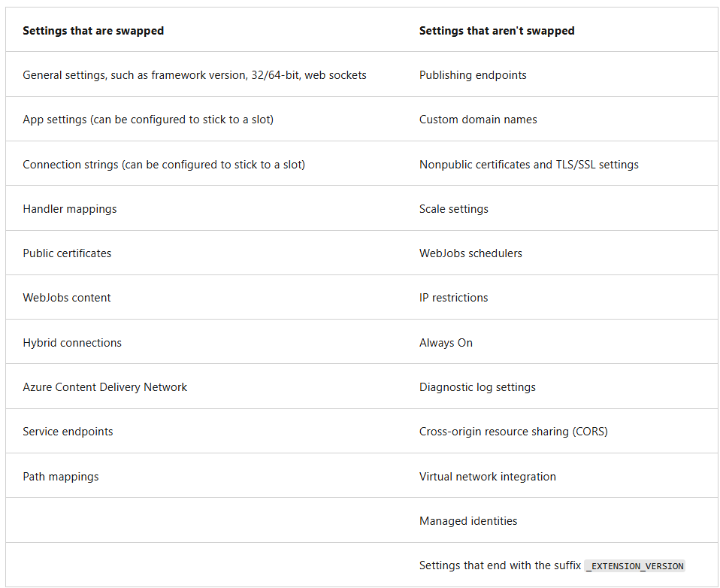Select the 'Handler mappings' entry
The height and width of the screenshot is (588, 720).
pyautogui.click(x=70, y=209)
